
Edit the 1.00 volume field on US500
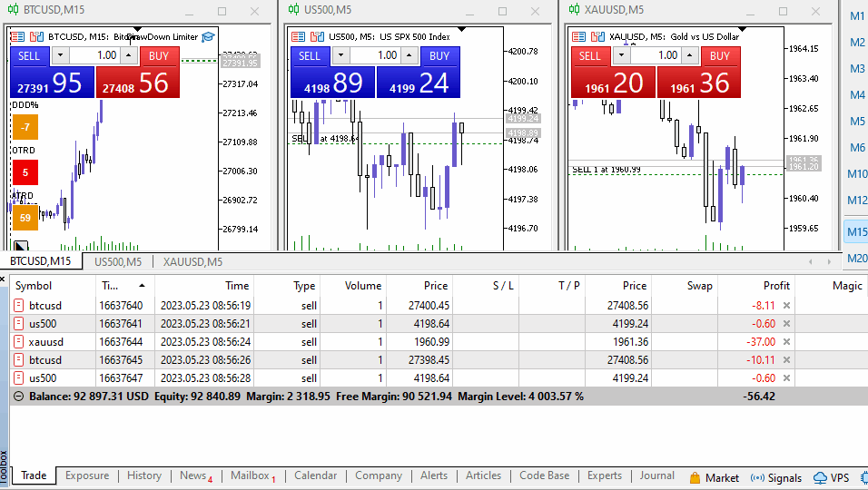pos(375,55)
